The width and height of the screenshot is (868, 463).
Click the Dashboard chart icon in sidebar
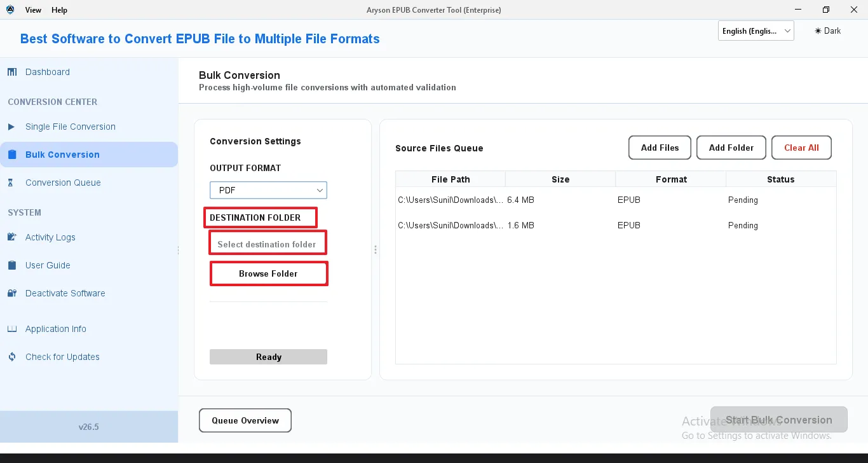(12, 72)
